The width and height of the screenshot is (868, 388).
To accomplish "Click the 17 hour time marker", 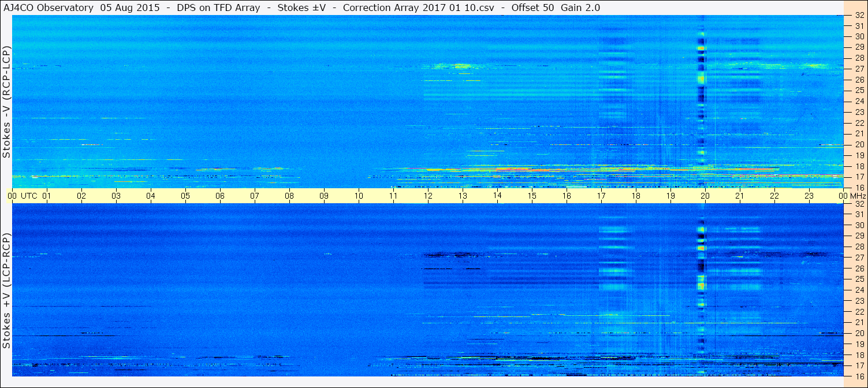I will (x=601, y=196).
